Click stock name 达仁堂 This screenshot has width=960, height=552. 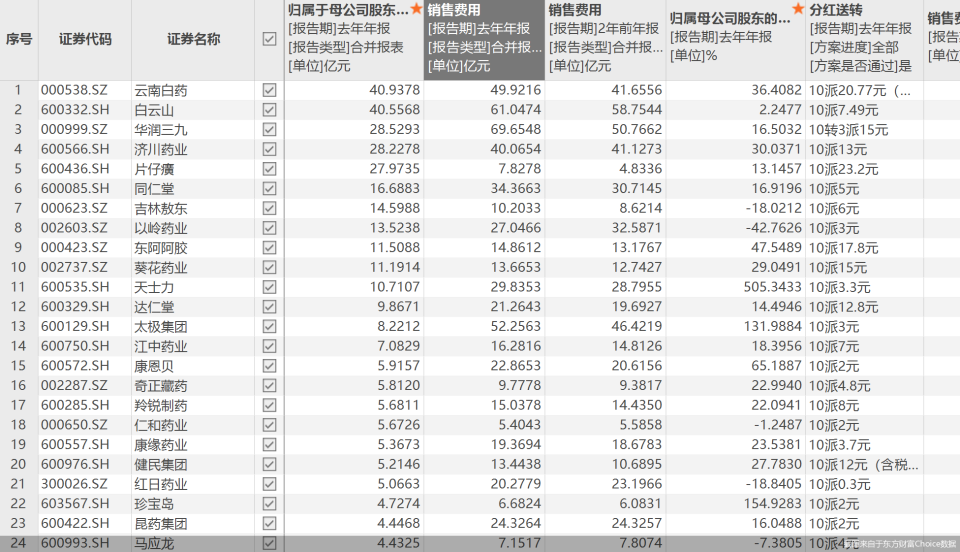pos(154,307)
